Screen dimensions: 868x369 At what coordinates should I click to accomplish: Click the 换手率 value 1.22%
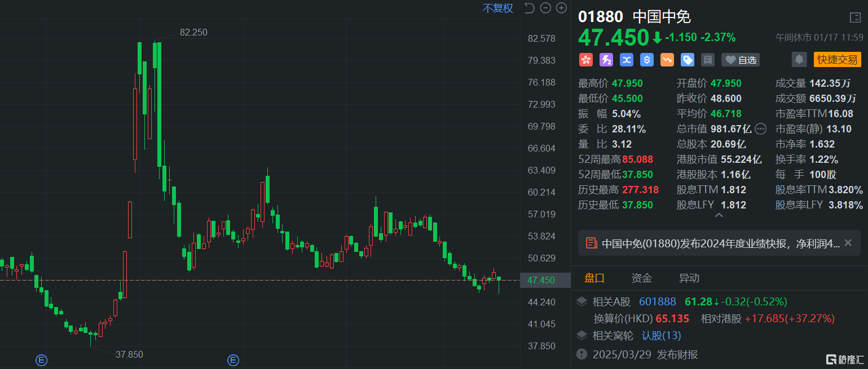[x=823, y=159]
